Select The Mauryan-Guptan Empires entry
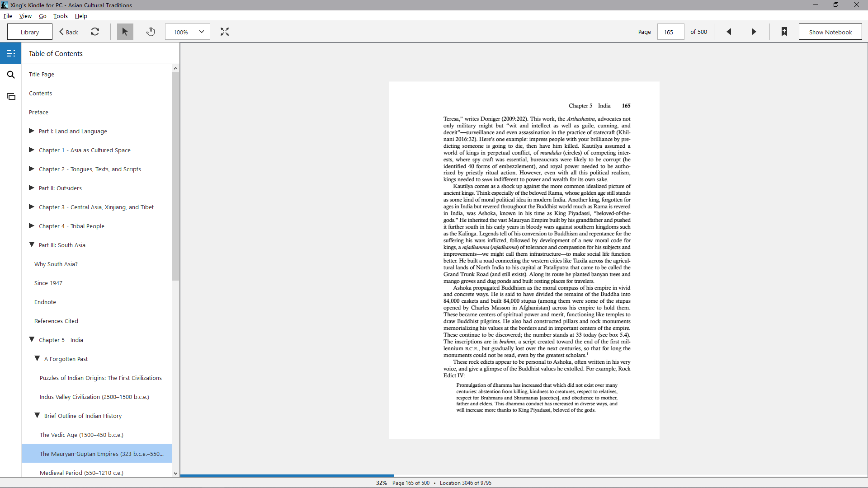The width and height of the screenshot is (868, 488). pos(97,454)
